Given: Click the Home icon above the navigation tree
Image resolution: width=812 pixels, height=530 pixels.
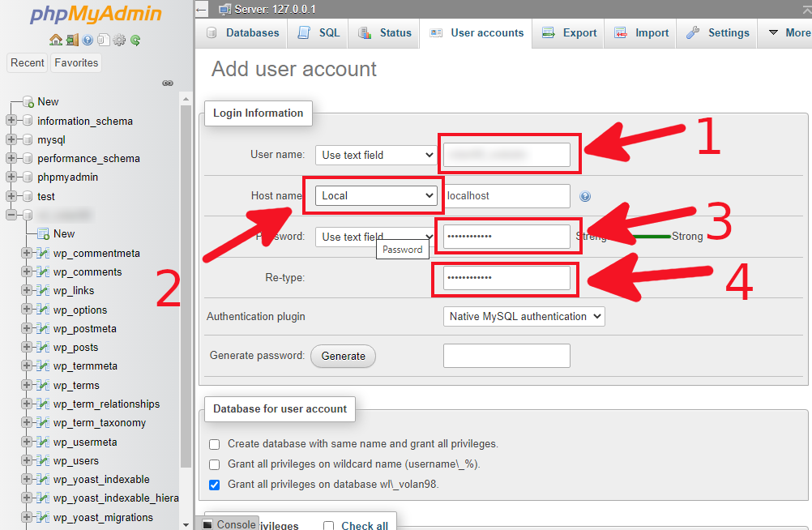Looking at the screenshot, I should click(55, 40).
